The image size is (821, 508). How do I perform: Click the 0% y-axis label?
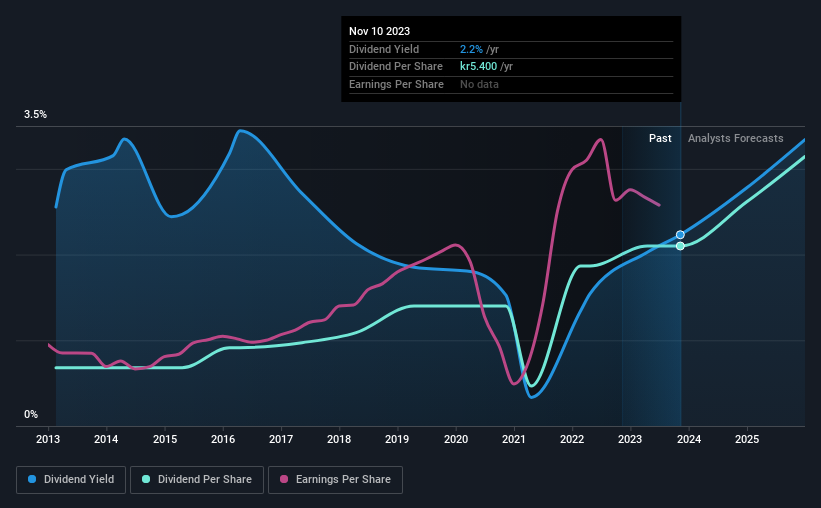click(x=31, y=414)
